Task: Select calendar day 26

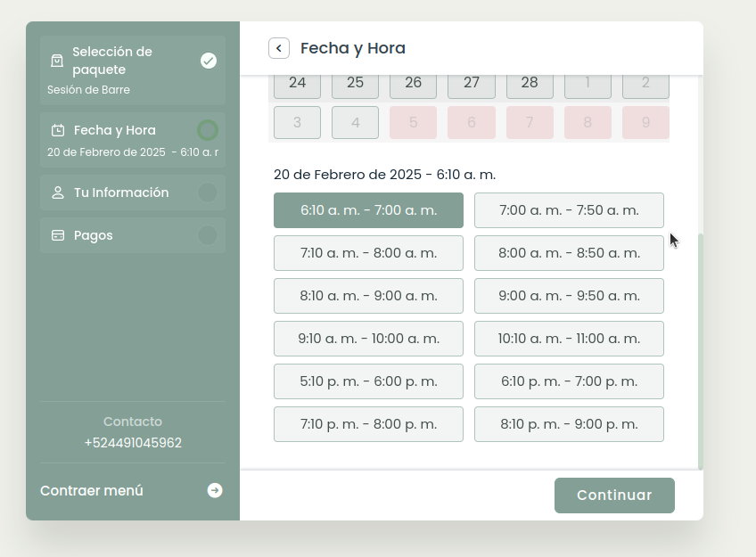Action: pyautogui.click(x=413, y=84)
